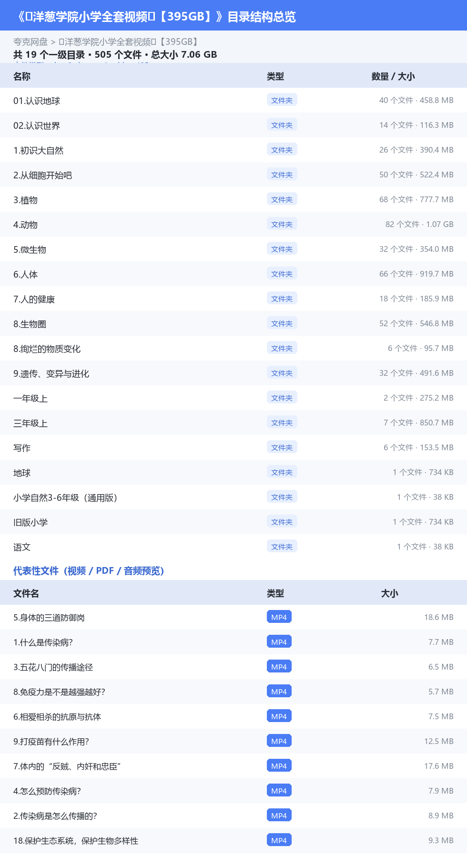Select the 8.生物圈 folder

click(x=30, y=324)
